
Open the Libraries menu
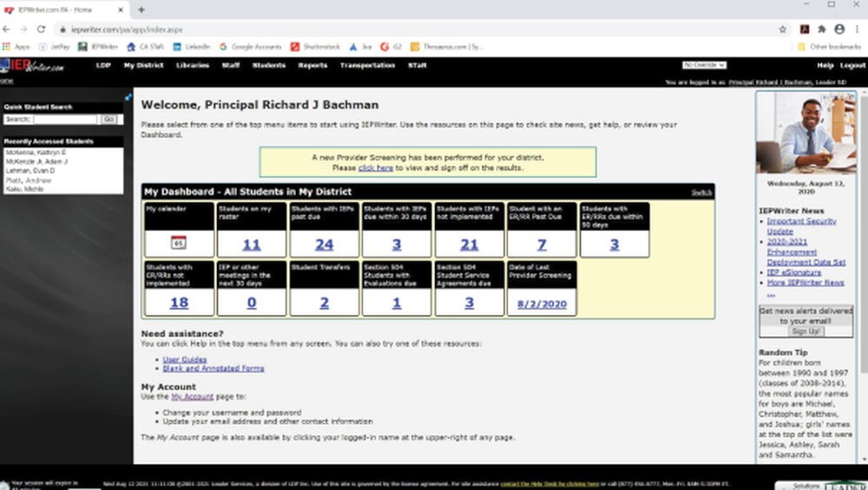[193, 65]
